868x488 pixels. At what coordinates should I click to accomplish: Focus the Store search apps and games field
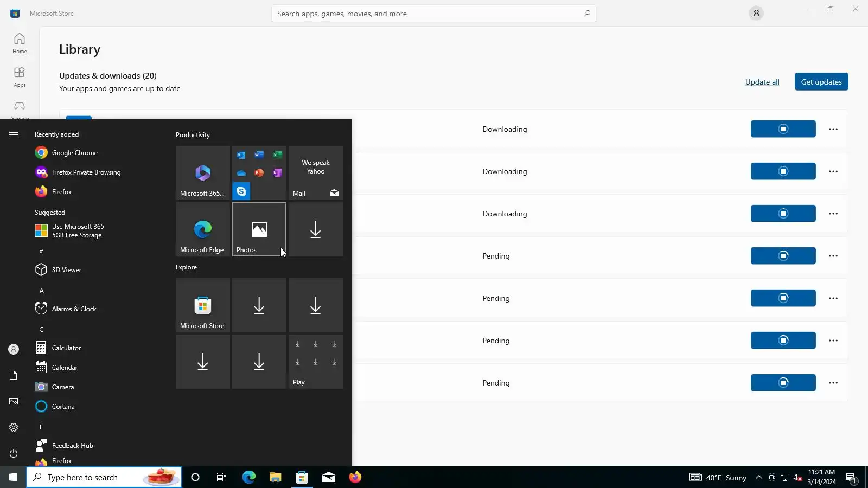tap(434, 14)
